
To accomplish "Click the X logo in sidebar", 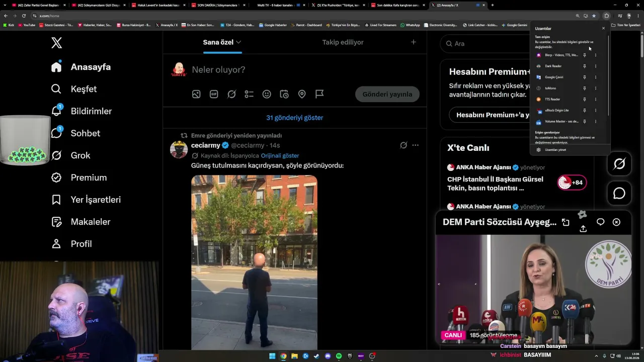I will [57, 43].
